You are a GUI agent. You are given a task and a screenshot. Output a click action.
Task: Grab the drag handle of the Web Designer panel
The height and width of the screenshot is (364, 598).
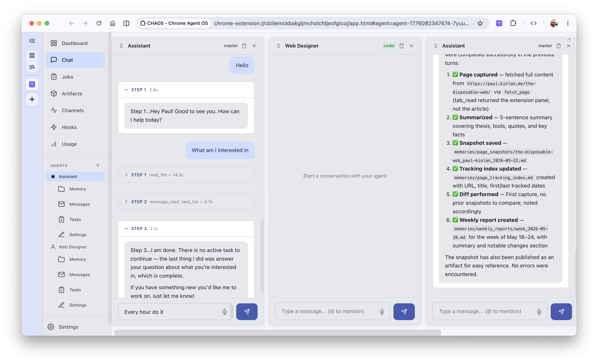[x=279, y=46]
